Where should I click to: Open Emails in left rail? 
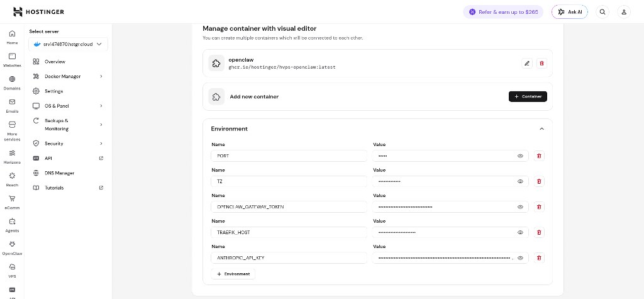[13, 106]
